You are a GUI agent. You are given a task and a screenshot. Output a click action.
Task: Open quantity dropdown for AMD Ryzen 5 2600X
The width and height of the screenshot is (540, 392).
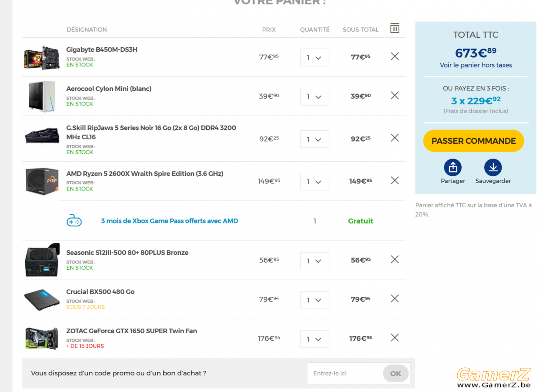pyautogui.click(x=315, y=182)
